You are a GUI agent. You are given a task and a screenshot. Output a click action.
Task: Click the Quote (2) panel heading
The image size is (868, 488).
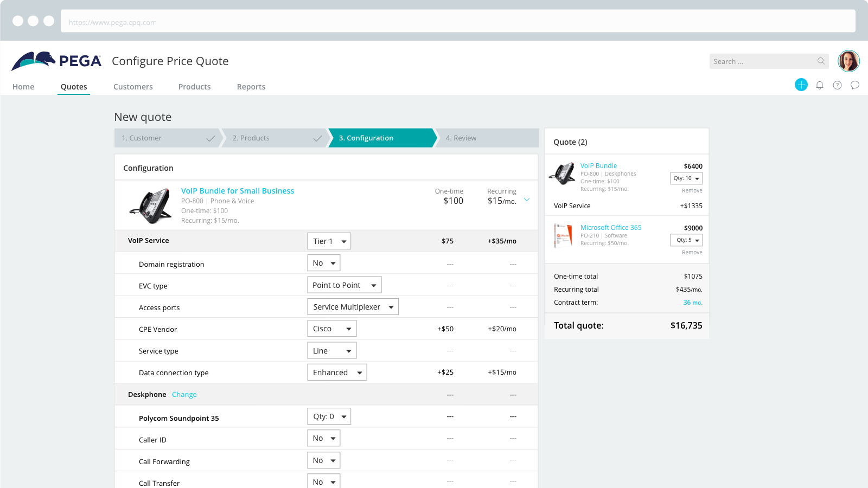570,142
